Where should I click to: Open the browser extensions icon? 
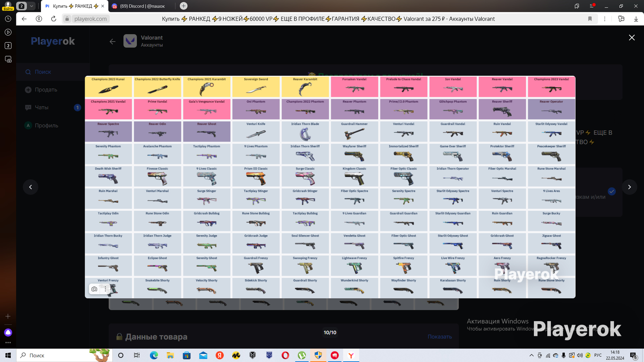click(621, 19)
